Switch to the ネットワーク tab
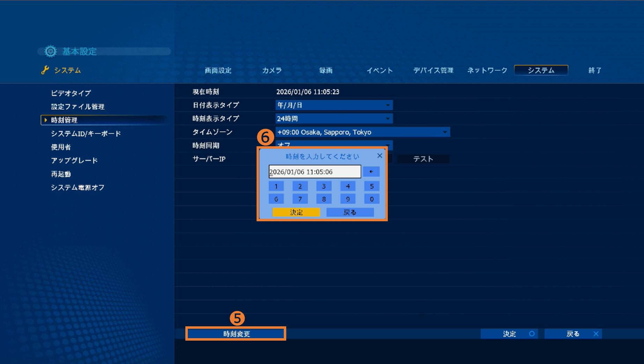The width and height of the screenshot is (644, 364). [487, 70]
